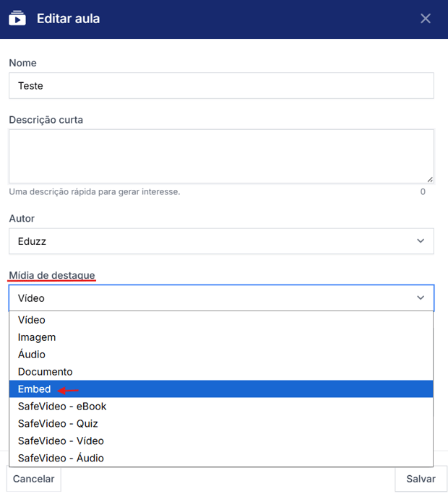Click the description textarea resize handle

tap(430, 179)
